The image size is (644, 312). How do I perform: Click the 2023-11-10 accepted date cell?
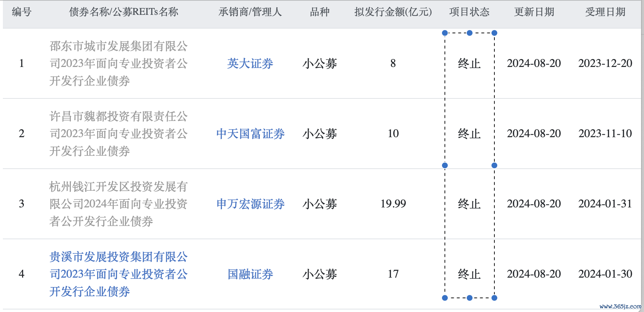605,134
